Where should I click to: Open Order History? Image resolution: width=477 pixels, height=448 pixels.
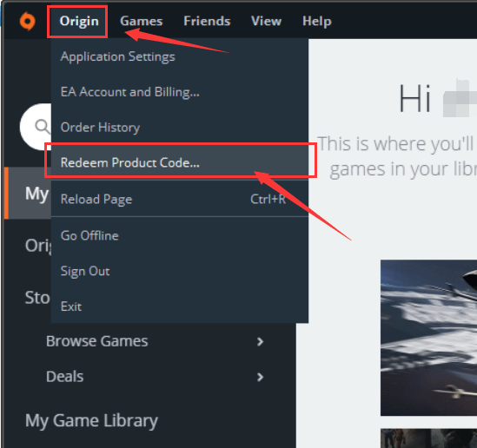coord(180,127)
